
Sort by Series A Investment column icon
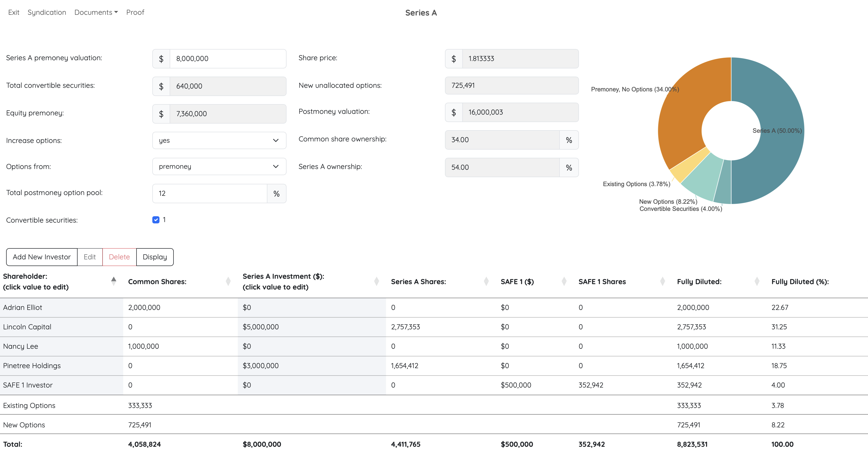tap(376, 281)
